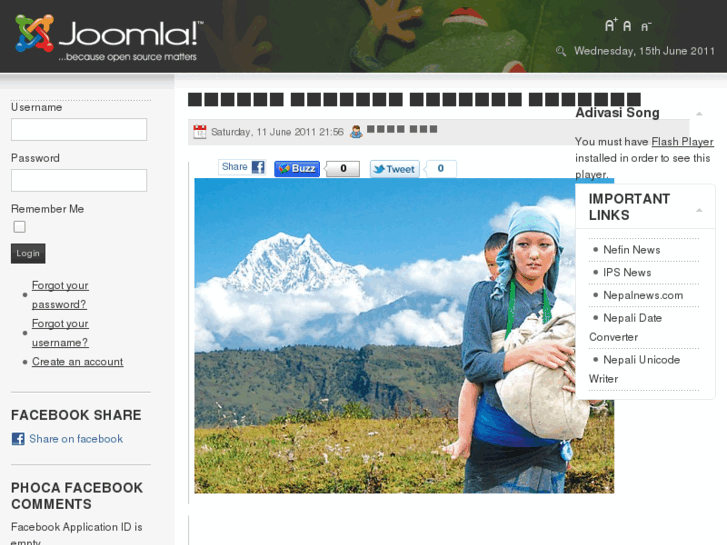The image size is (727, 545).
Task: Decrease font size with A- icon
Action: point(646,27)
